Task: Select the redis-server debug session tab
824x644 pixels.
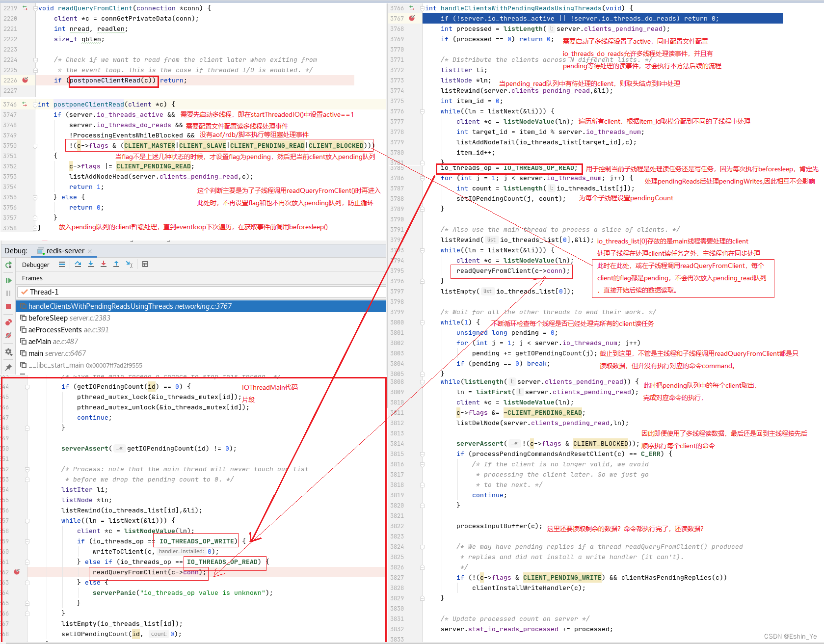Action: (65, 251)
